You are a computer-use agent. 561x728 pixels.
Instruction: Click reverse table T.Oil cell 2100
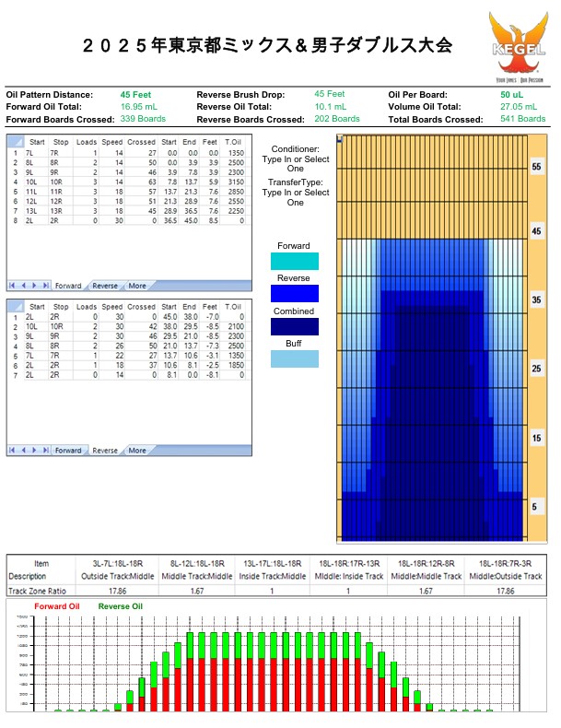click(235, 327)
